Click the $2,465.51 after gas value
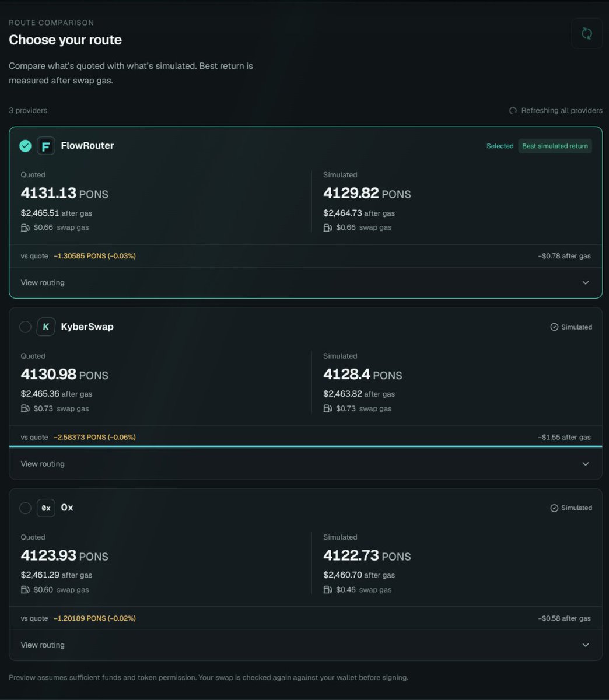Viewport: 609px width, 700px height. (57, 213)
